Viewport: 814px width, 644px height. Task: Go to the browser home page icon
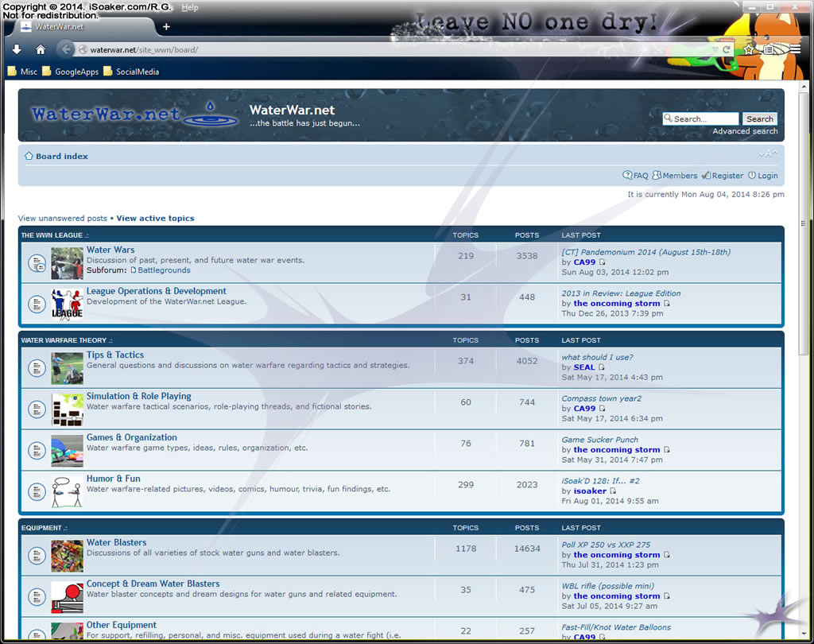41,49
